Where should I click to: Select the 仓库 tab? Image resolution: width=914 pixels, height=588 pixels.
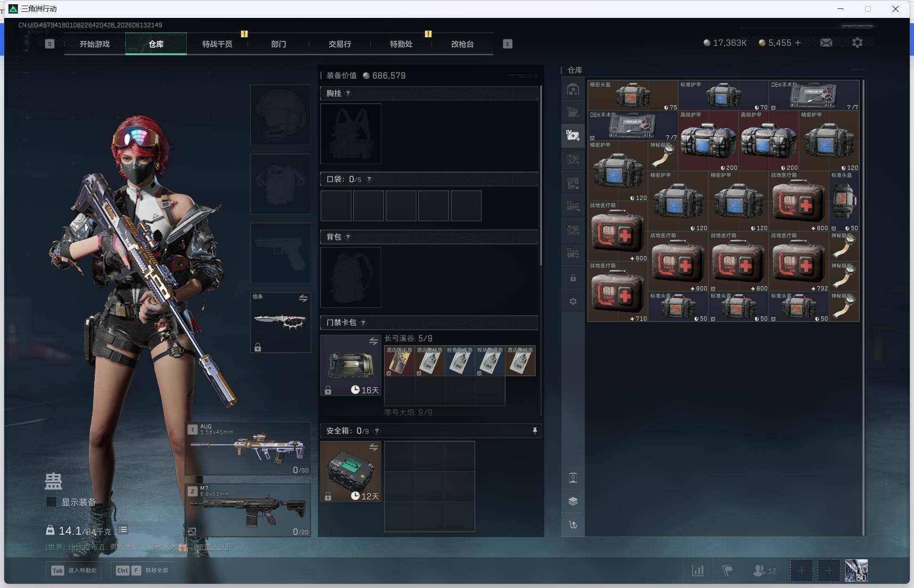(156, 44)
